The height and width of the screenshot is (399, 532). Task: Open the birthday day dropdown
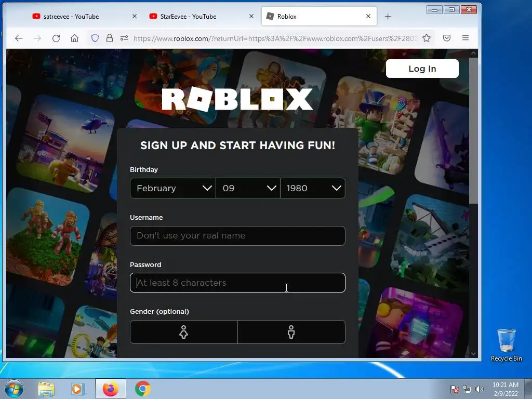tap(248, 188)
